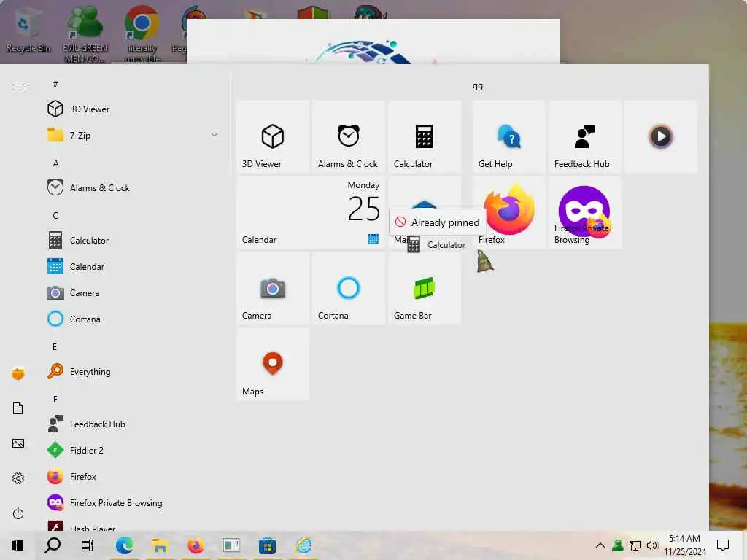747x560 pixels.
Task: Open the Feedback Hub tile
Action: (584, 136)
